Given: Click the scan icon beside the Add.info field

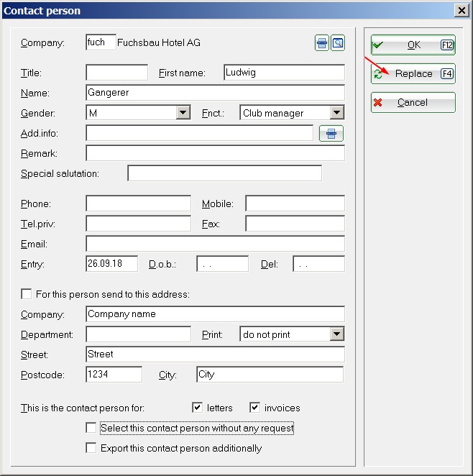Looking at the screenshot, I should pos(331,133).
